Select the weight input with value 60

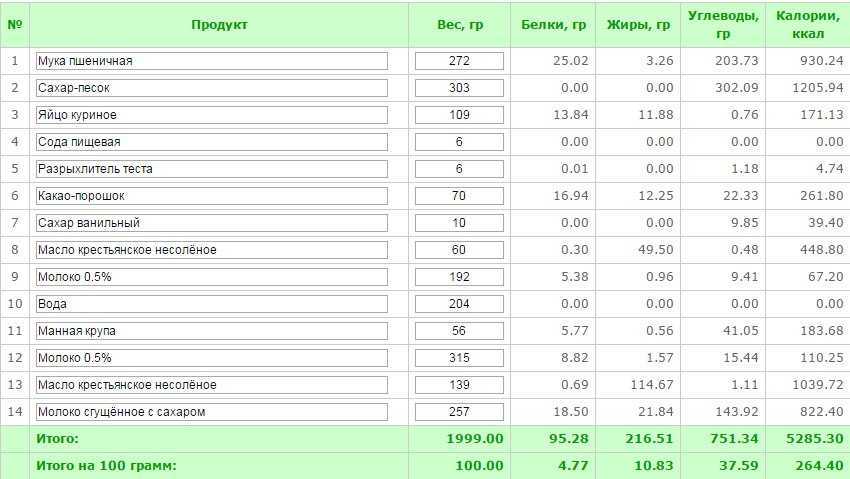[459, 250]
